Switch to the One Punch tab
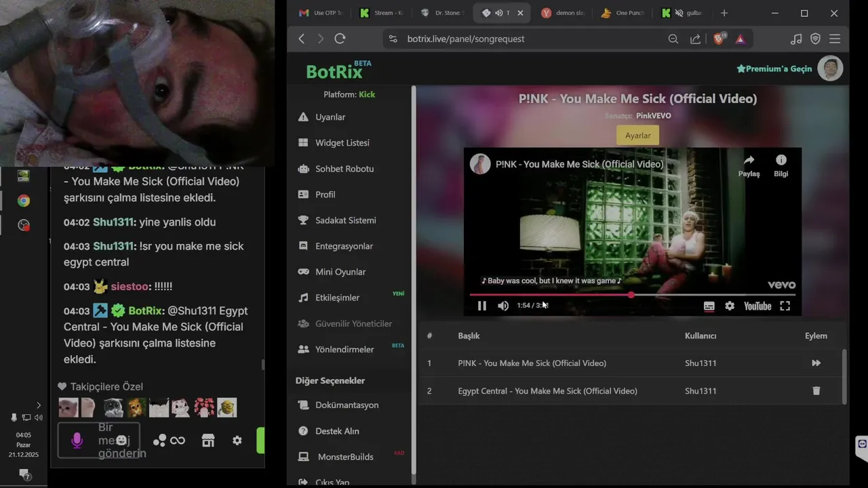Image resolution: width=868 pixels, height=488 pixels. [x=623, y=13]
